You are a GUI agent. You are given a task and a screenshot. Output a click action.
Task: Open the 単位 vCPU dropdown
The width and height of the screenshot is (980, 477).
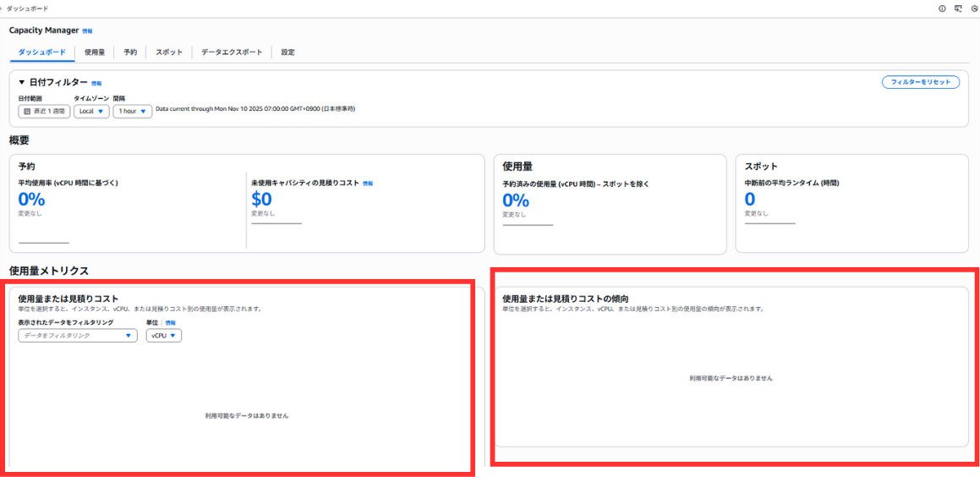pyautogui.click(x=163, y=336)
